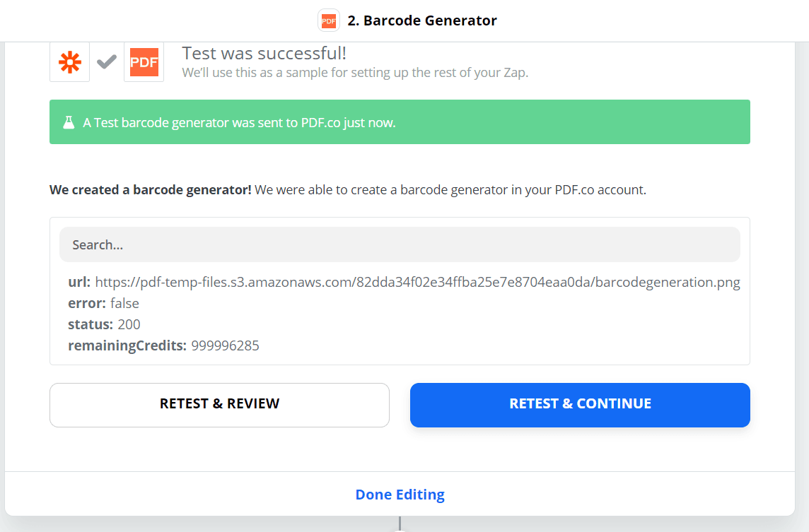Click the large PDF.co app icon

click(144, 62)
